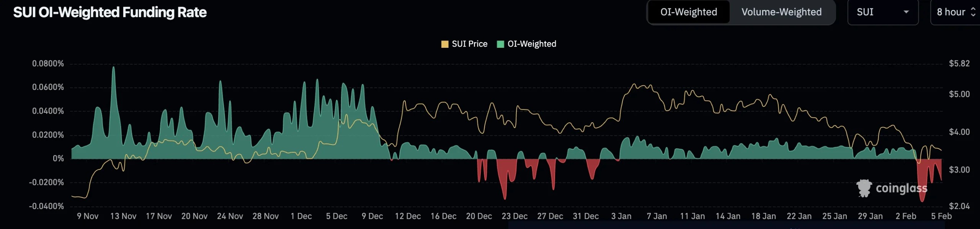
Task: Select the OI-Weighted tab
Action: coord(689,12)
